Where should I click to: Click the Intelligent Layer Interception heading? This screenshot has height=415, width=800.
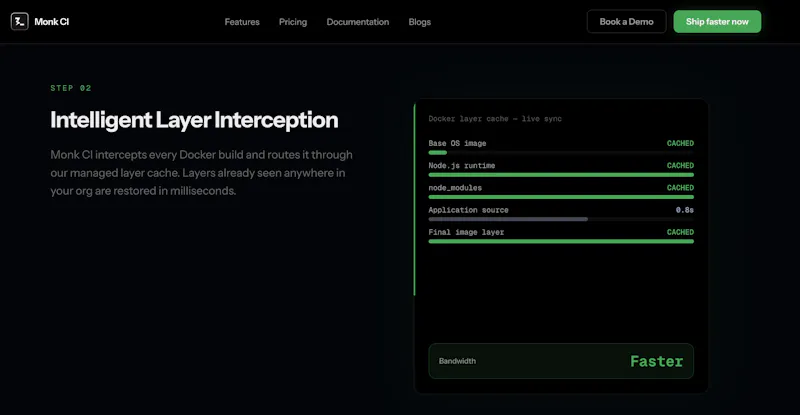point(194,120)
